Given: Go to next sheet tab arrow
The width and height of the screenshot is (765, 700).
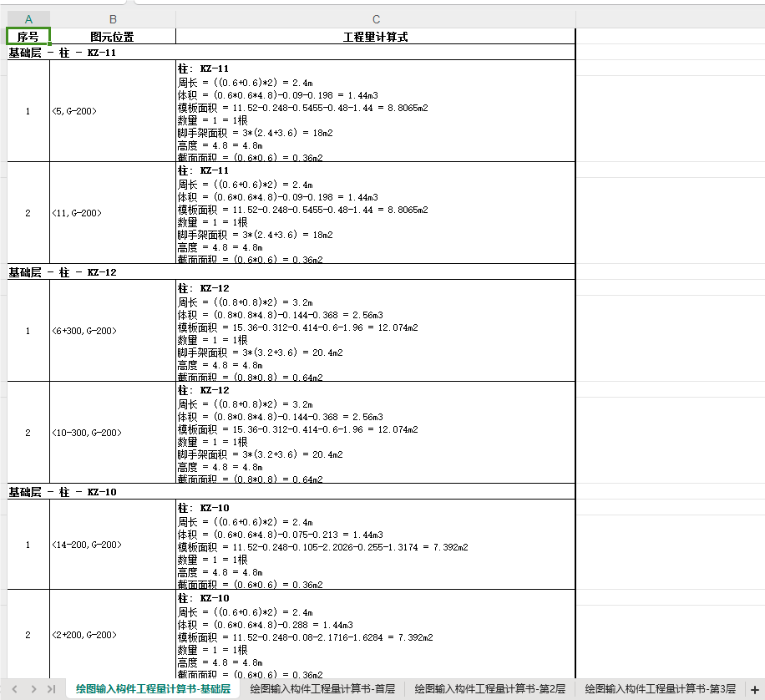Looking at the screenshot, I should coord(33,689).
